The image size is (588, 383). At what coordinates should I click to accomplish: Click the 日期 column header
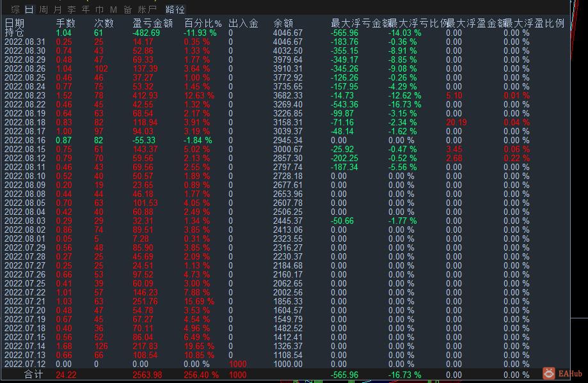[15, 23]
